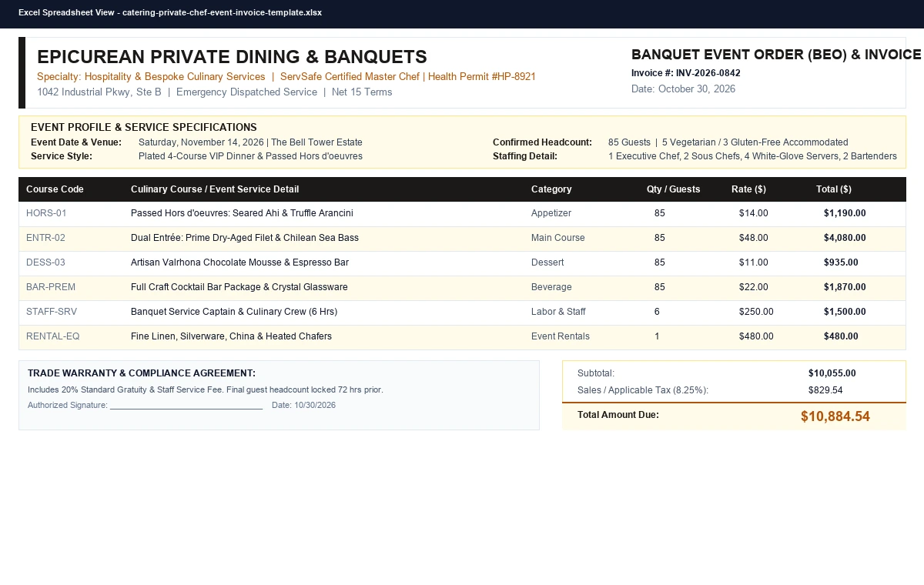924x585 pixels.
Task: Select the Main Course category cell
Action: [558, 238]
